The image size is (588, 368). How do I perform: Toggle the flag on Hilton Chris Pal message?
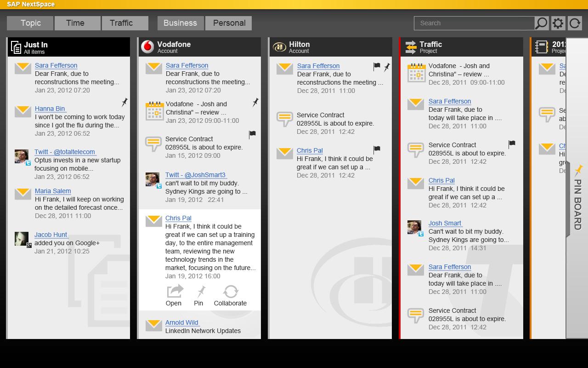(x=377, y=149)
